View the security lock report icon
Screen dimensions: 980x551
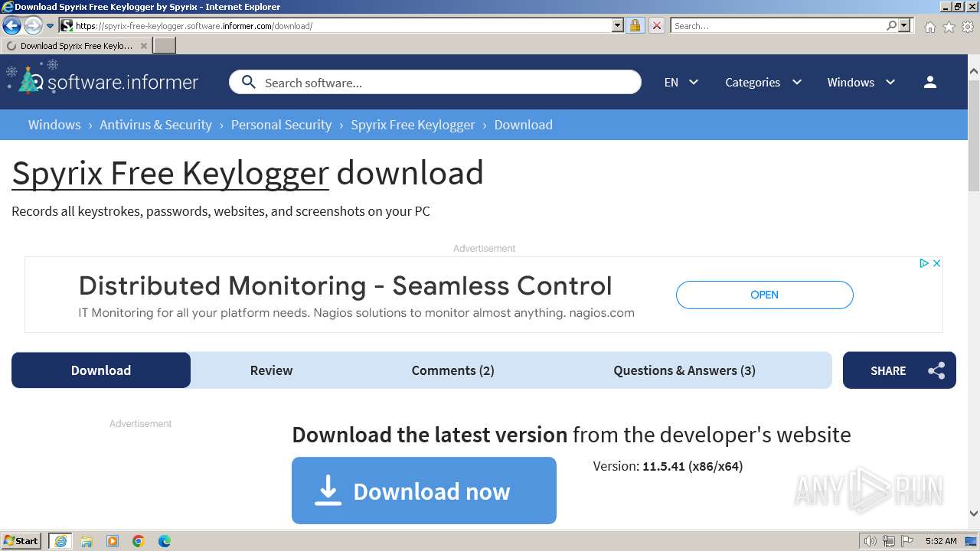tap(635, 25)
